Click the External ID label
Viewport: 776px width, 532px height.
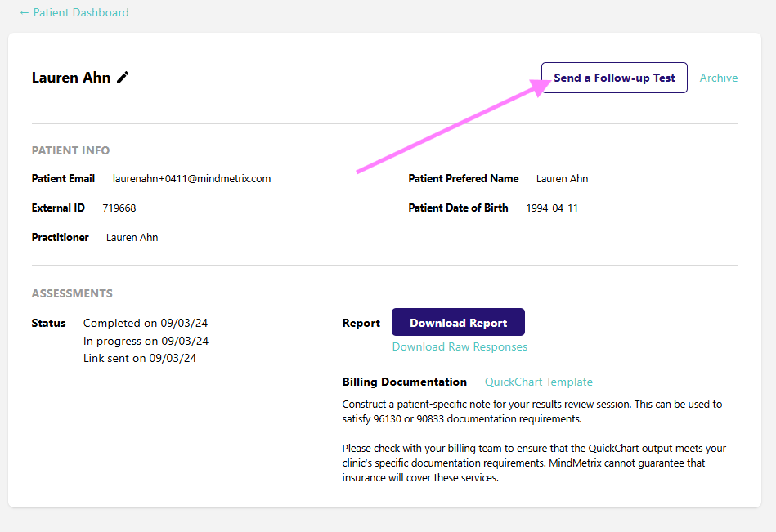58,208
